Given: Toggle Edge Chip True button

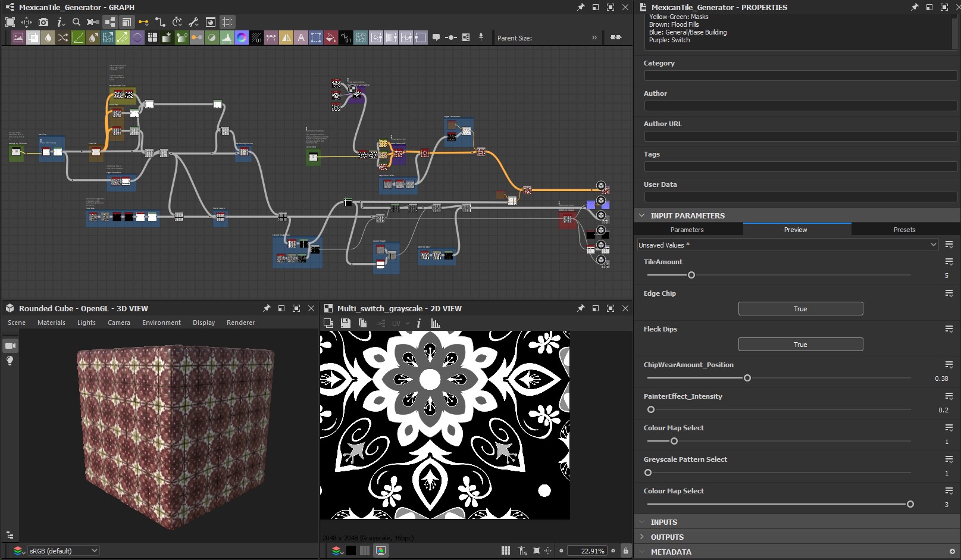Looking at the screenshot, I should pos(800,309).
